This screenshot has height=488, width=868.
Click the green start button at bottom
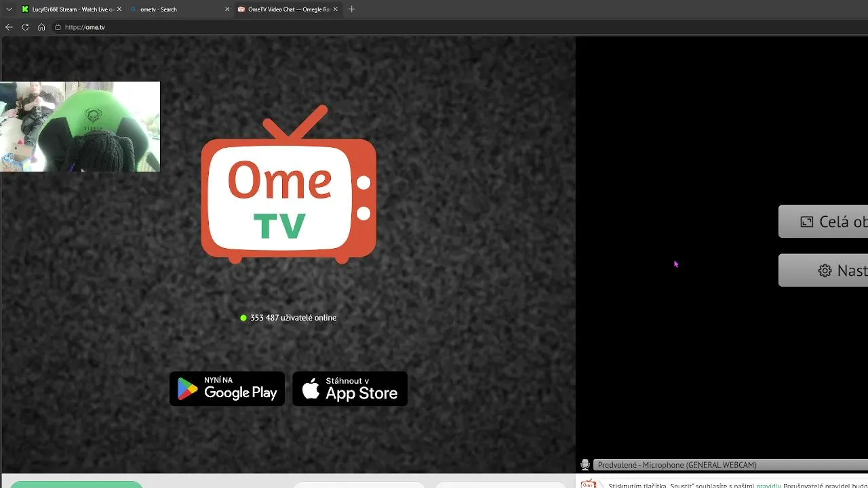[76, 484]
